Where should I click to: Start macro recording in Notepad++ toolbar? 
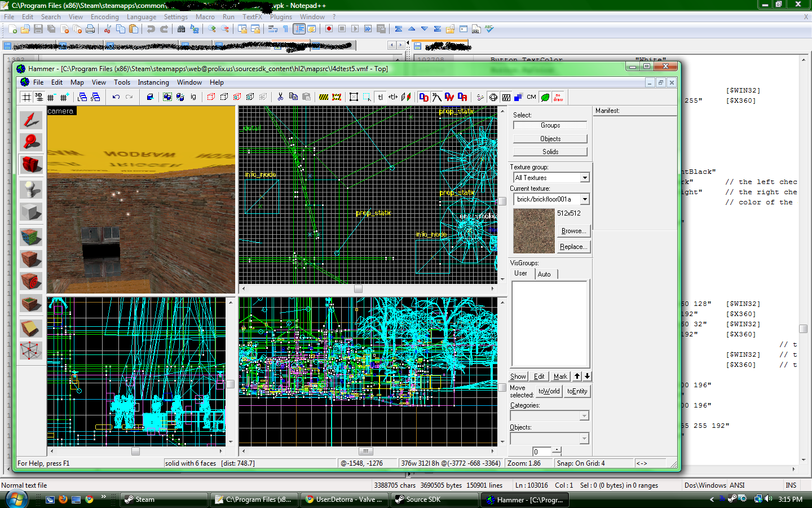coord(329,29)
